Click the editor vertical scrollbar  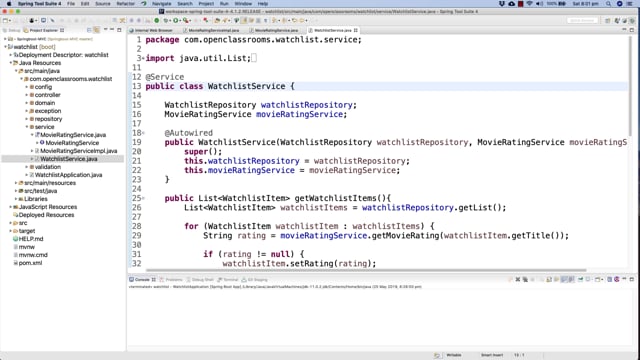pos(631,87)
